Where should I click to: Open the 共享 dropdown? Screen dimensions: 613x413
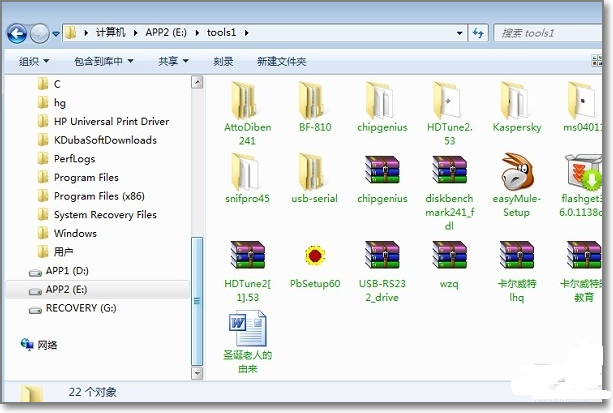173,61
